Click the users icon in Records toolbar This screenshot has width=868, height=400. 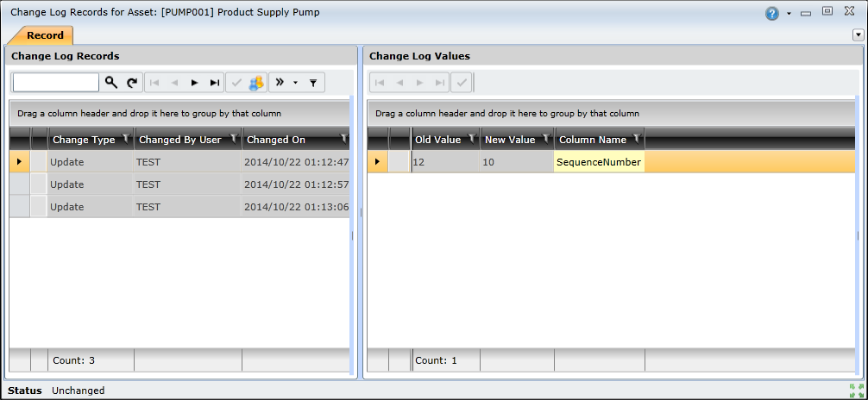tap(257, 83)
